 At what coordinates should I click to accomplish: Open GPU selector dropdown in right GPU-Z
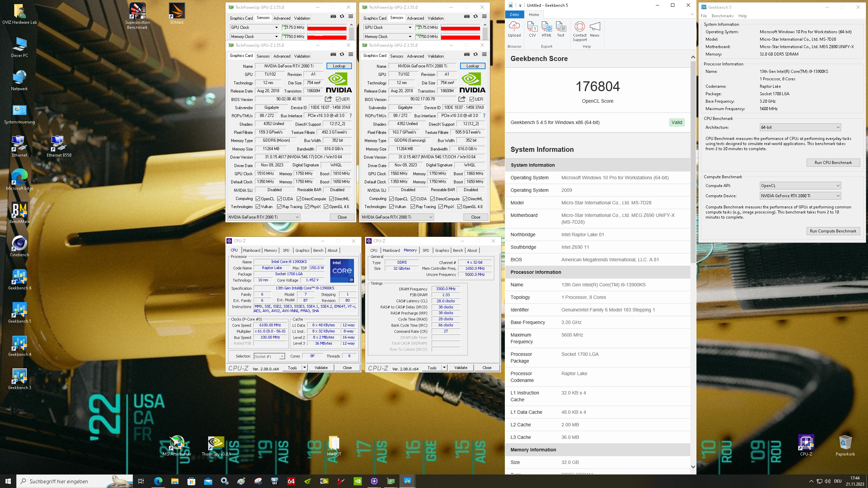tap(397, 217)
